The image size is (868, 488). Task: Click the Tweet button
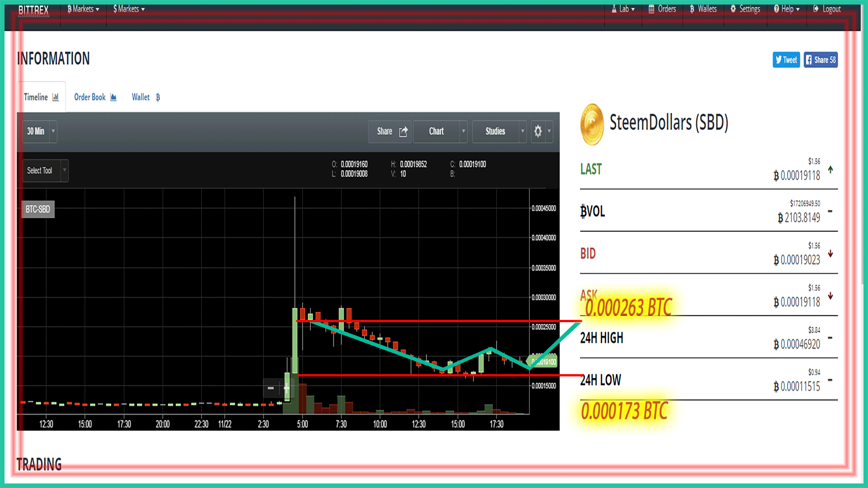click(786, 60)
